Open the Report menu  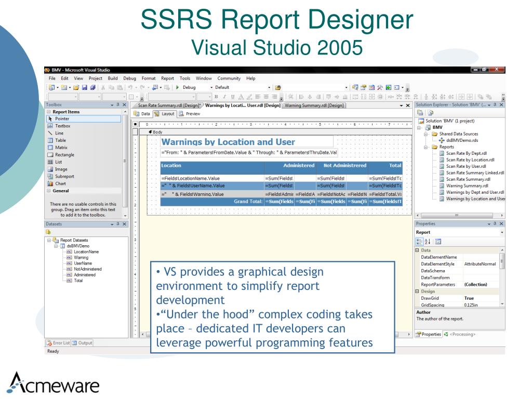point(167,78)
